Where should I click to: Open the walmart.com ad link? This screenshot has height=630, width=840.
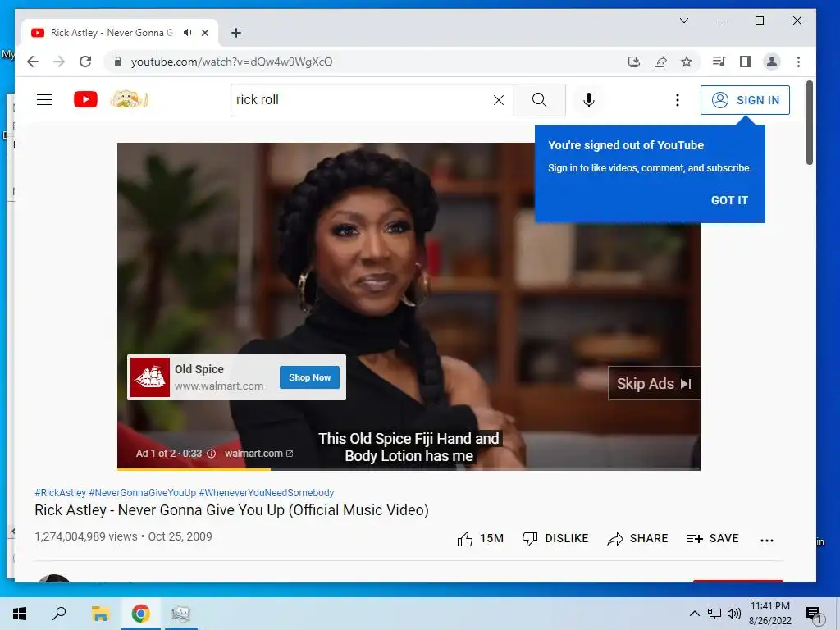pyautogui.click(x=258, y=454)
